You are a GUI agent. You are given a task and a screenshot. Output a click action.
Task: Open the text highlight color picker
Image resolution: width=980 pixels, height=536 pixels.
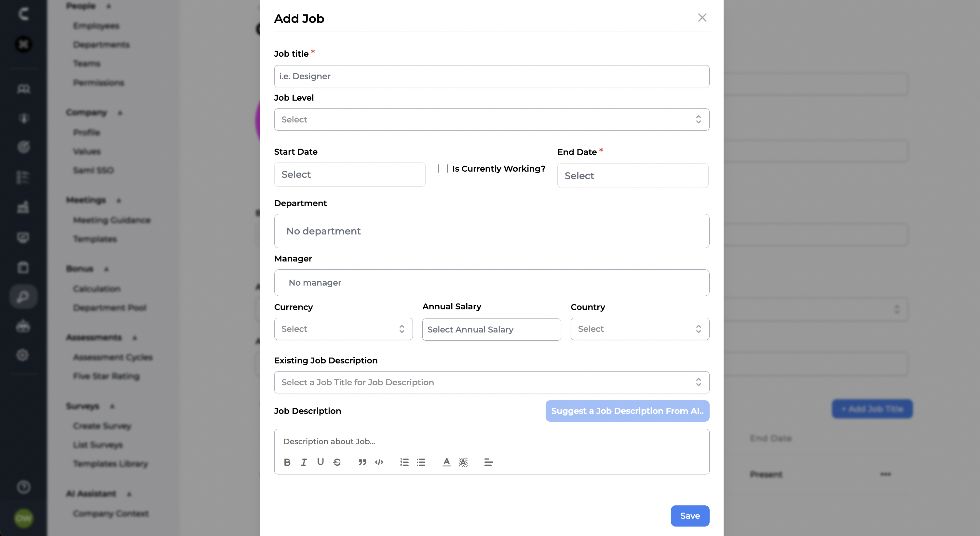point(463,462)
